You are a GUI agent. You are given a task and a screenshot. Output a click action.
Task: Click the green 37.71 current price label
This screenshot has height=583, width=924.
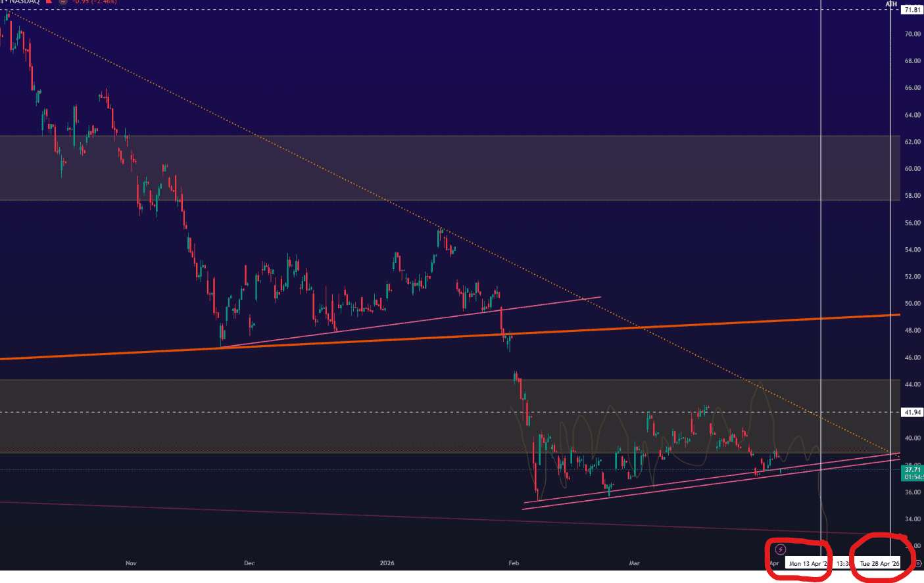point(912,469)
